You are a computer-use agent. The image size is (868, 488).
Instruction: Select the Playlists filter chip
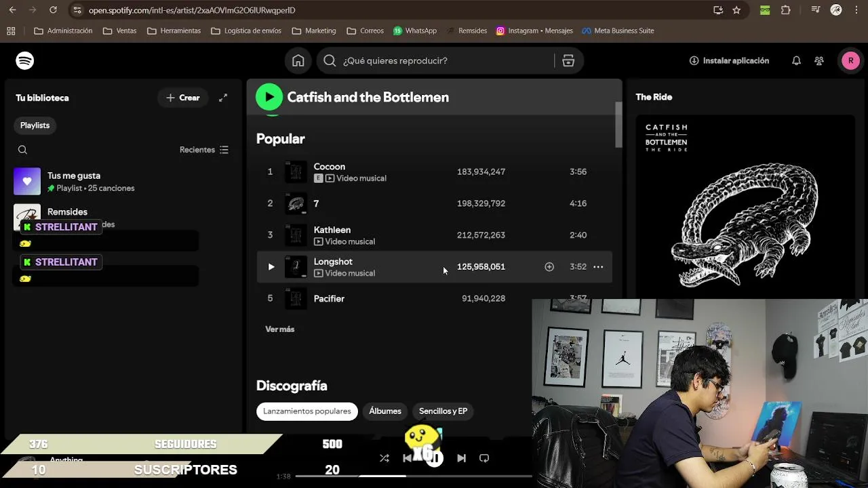pos(35,125)
